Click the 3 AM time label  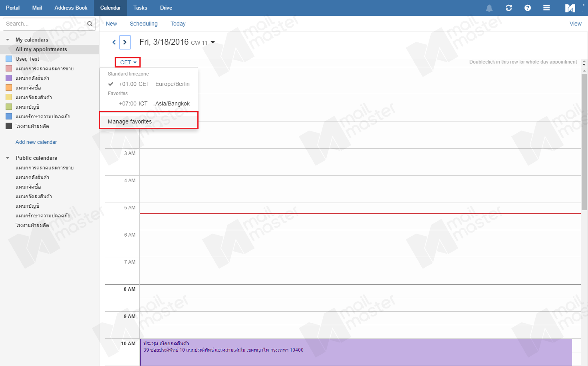point(129,153)
